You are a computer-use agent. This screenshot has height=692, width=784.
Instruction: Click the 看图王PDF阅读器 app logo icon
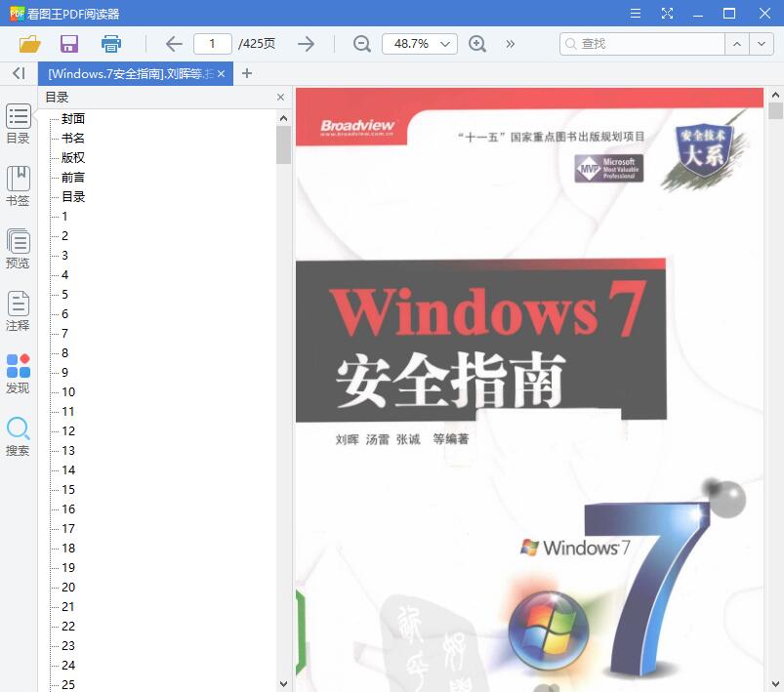[x=17, y=14]
